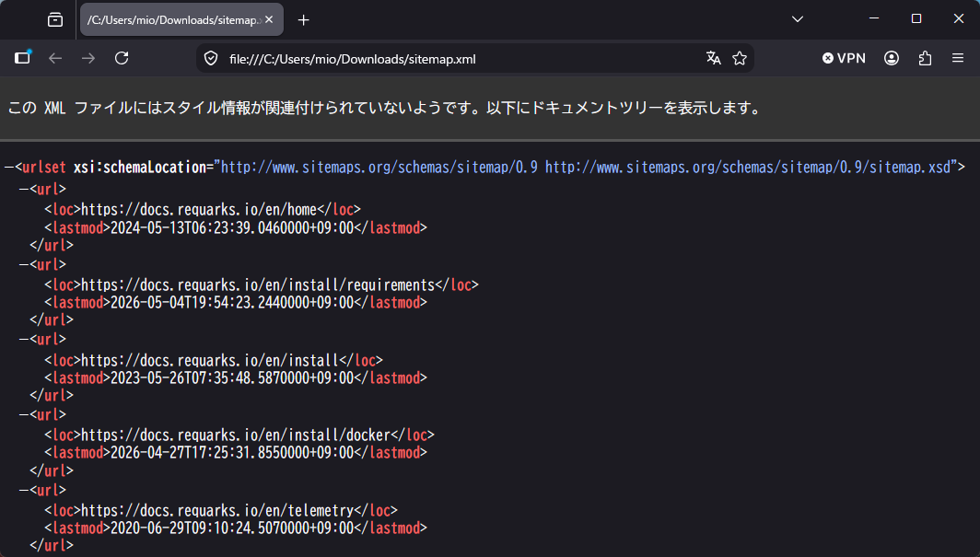Open tracking protection shield icon
The image size is (980, 557).
[x=211, y=59]
